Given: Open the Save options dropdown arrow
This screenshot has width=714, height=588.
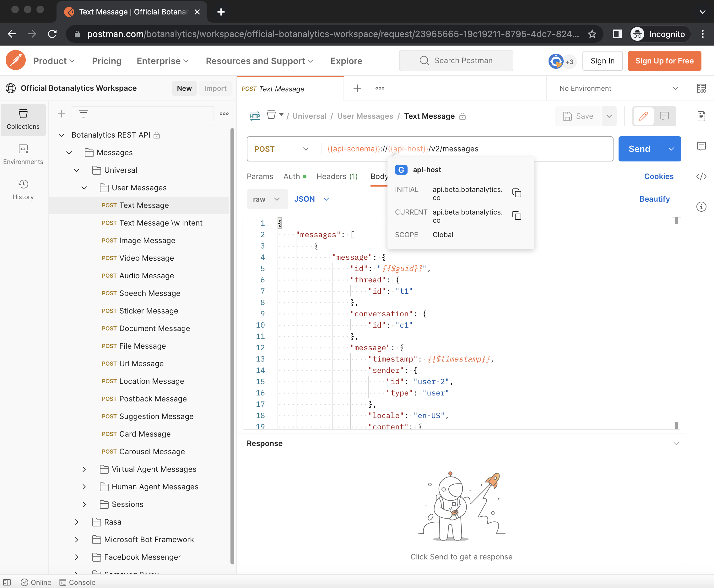Looking at the screenshot, I should (x=609, y=116).
